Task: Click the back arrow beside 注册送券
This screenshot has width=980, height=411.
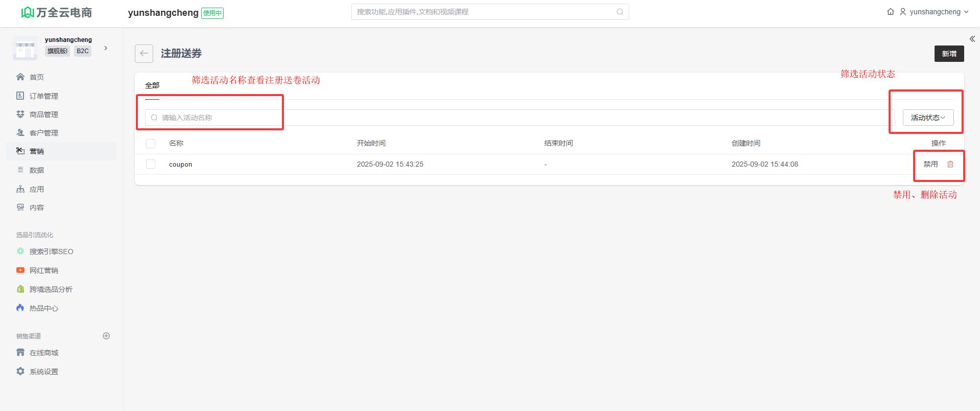Action: (144, 54)
